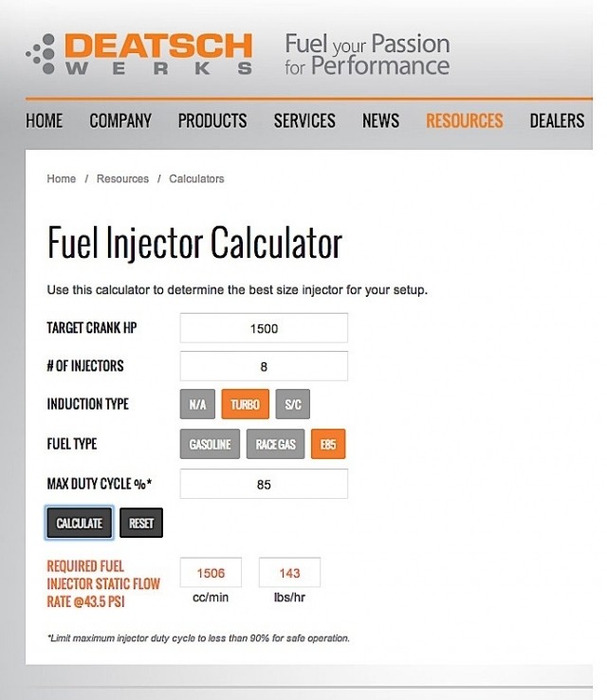This screenshot has width=607, height=700.
Task: Follow the Calculators breadcrumb link
Action: pos(196,178)
